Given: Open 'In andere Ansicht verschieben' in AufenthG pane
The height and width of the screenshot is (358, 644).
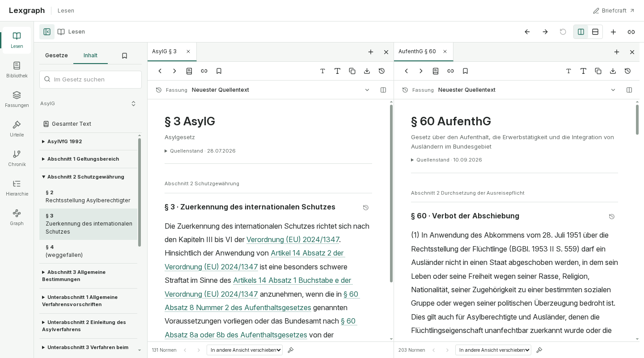Looking at the screenshot, I should point(493,350).
